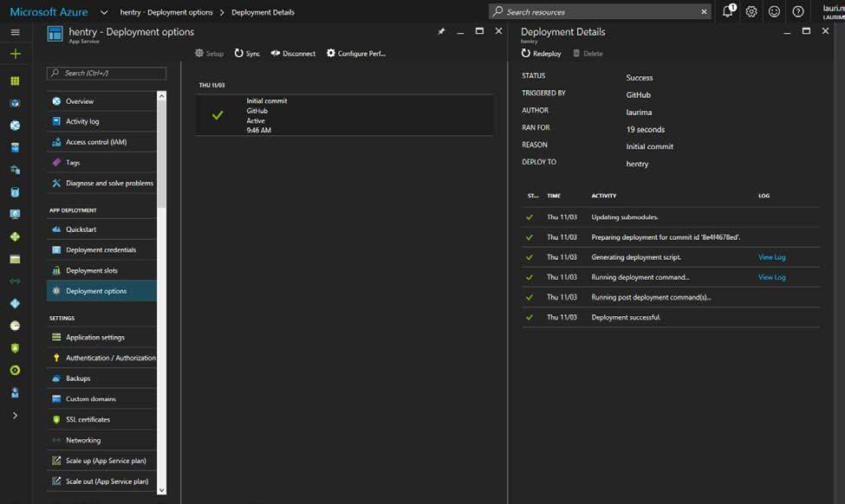This screenshot has height=504, width=845.
Task: Open Tags menu item
Action: point(102,163)
